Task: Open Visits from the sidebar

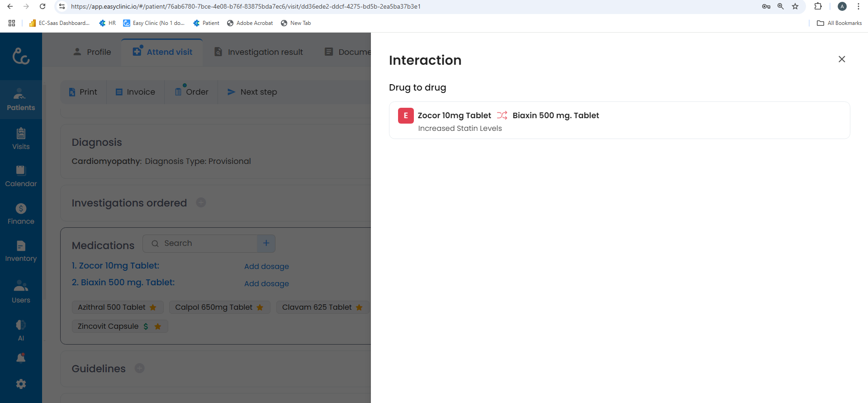Action: (21, 139)
